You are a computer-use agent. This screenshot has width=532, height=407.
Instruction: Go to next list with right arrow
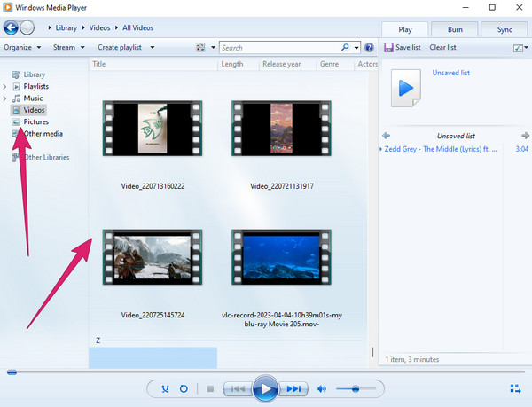[525, 136]
